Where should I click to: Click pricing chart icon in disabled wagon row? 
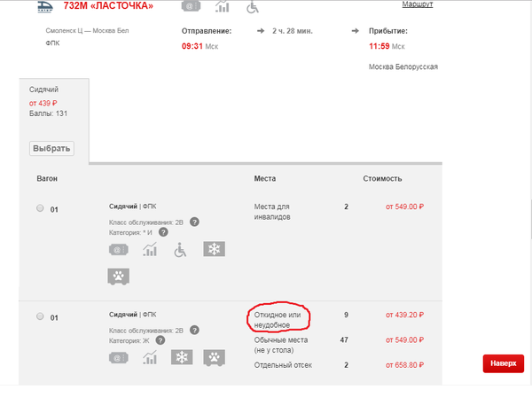point(150,249)
